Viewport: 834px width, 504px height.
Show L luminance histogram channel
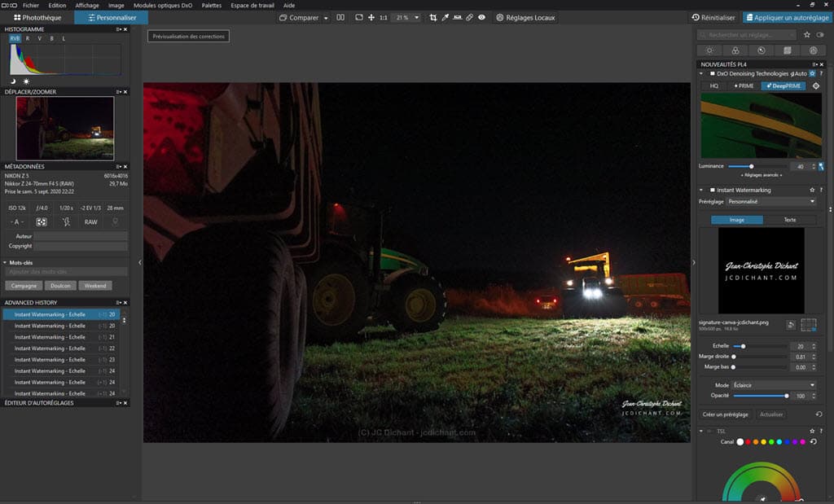click(64, 38)
